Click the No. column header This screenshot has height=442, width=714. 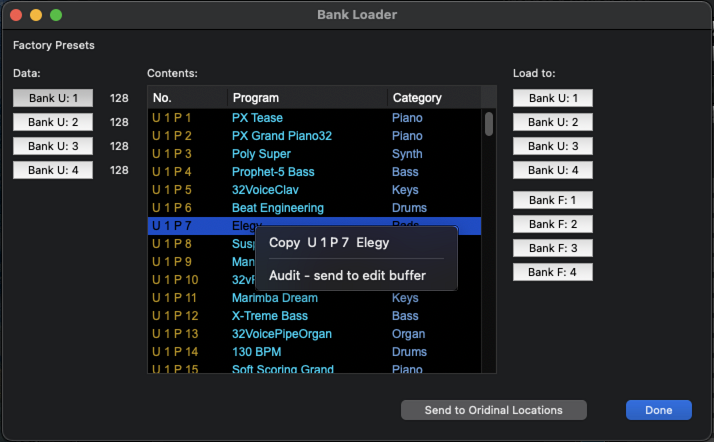(186, 98)
